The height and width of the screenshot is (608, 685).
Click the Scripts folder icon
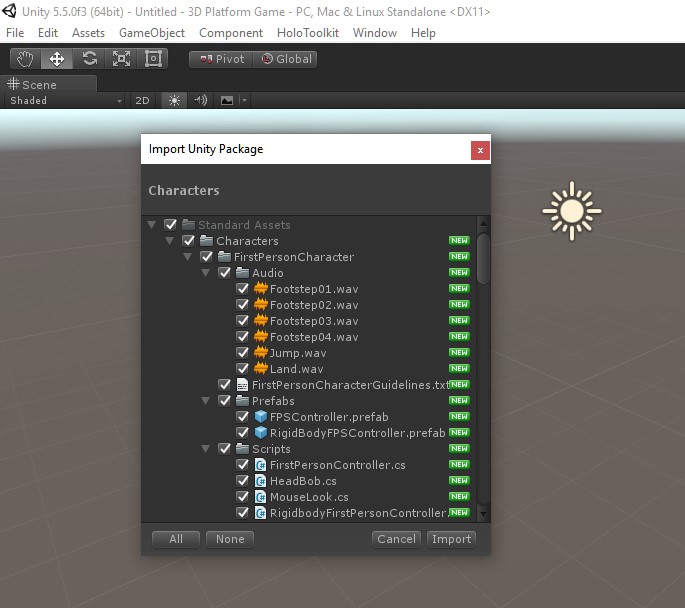[x=242, y=449]
